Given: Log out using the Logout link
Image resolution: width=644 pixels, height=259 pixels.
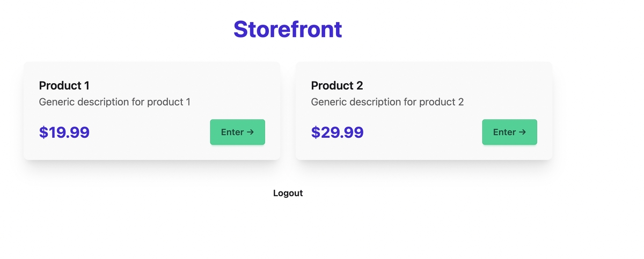Looking at the screenshot, I should (288, 193).
